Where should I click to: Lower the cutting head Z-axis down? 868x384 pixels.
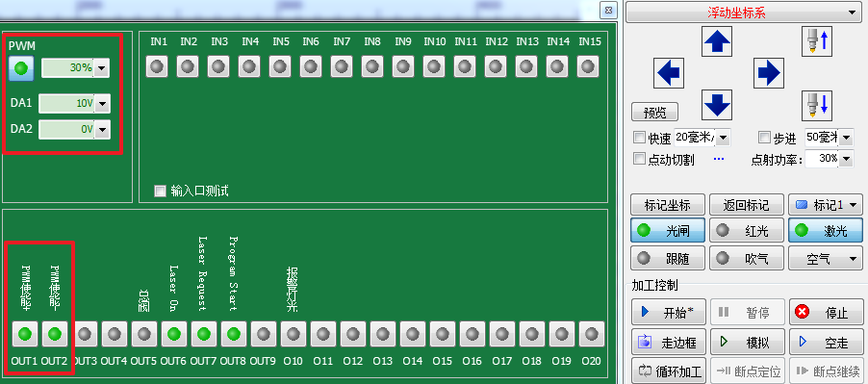point(817,105)
